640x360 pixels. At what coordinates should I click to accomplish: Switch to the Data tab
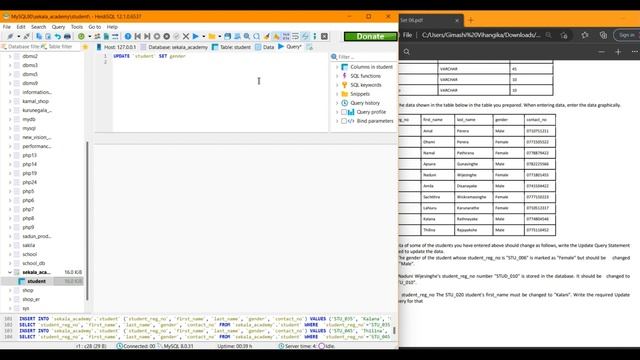click(264, 47)
